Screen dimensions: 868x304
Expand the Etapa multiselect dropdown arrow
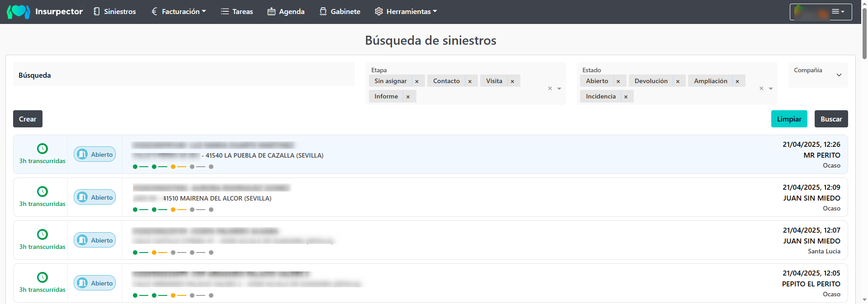(x=559, y=89)
